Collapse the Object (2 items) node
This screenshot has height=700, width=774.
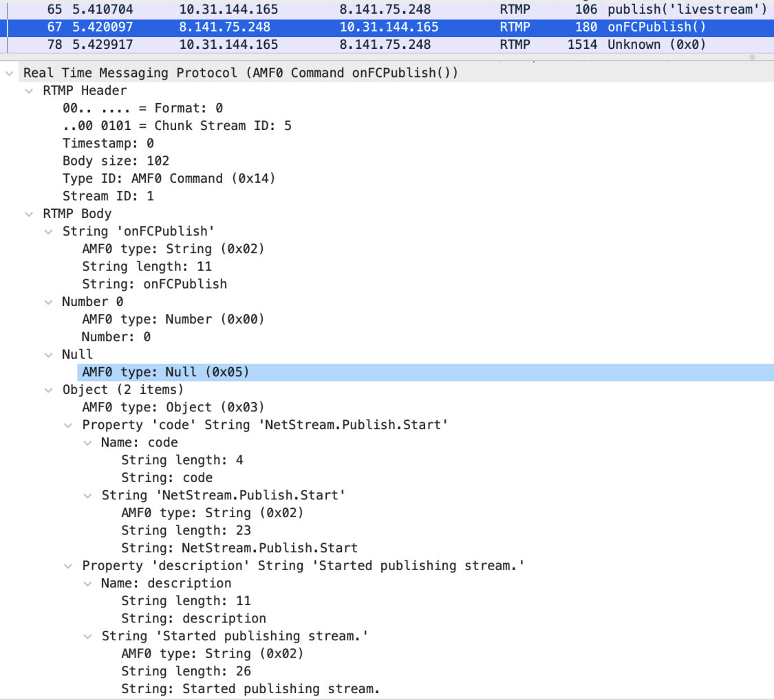(x=48, y=390)
